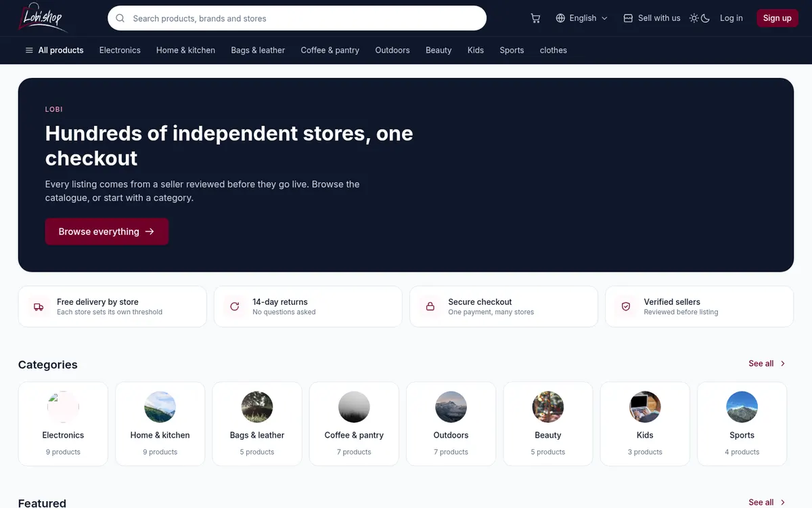The width and height of the screenshot is (812, 508).
Task: Open the clothes nav item
Action: pyautogui.click(x=554, y=50)
